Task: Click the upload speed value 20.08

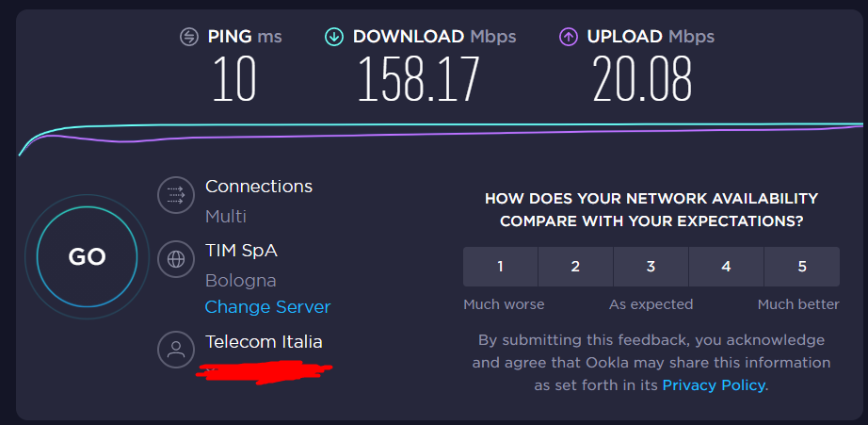Action: tap(642, 79)
